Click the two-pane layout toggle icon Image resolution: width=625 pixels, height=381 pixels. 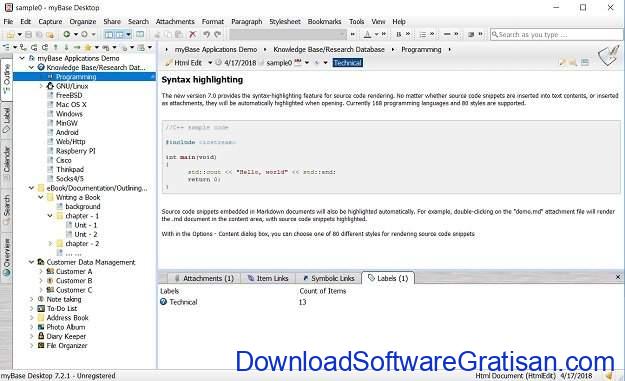(108, 35)
